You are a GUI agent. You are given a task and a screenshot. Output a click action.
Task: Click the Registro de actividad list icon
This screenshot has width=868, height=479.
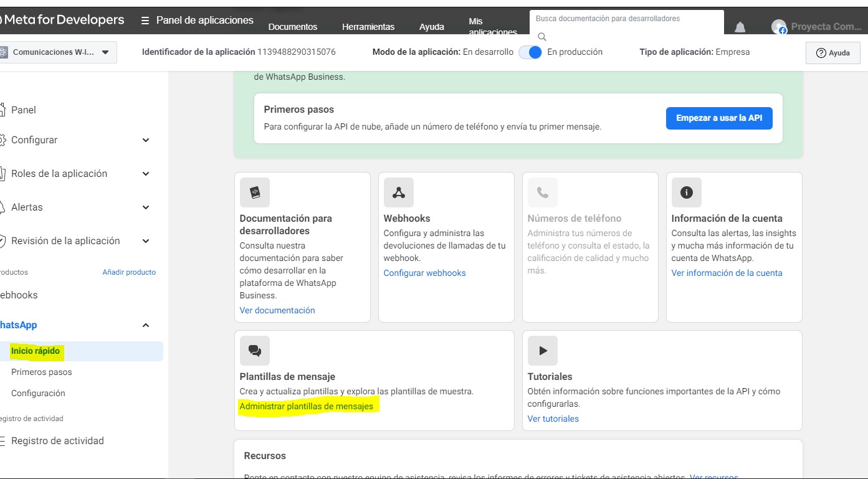pos(2,440)
